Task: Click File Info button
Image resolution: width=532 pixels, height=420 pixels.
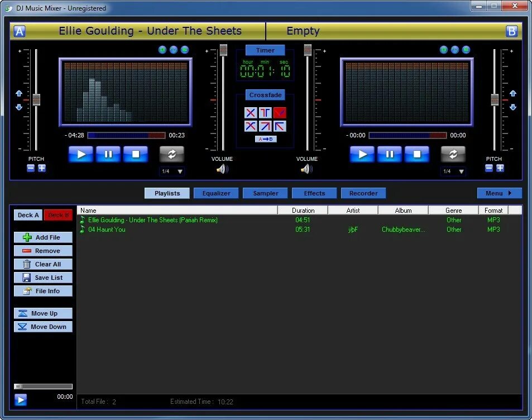Action: (43, 291)
